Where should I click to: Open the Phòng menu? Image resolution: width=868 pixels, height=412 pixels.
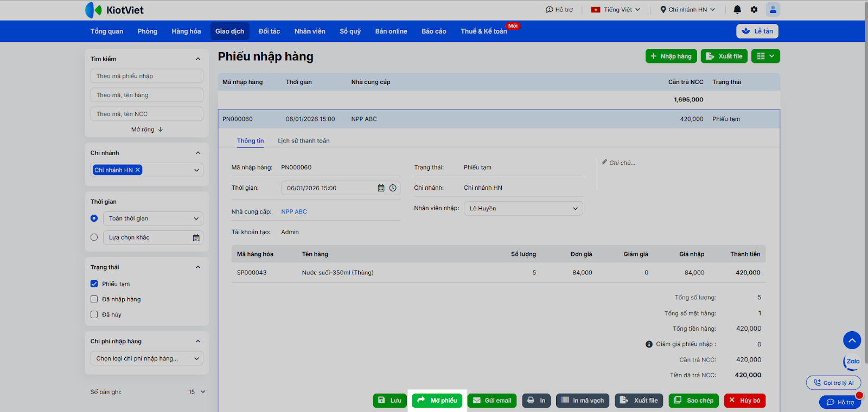(148, 31)
